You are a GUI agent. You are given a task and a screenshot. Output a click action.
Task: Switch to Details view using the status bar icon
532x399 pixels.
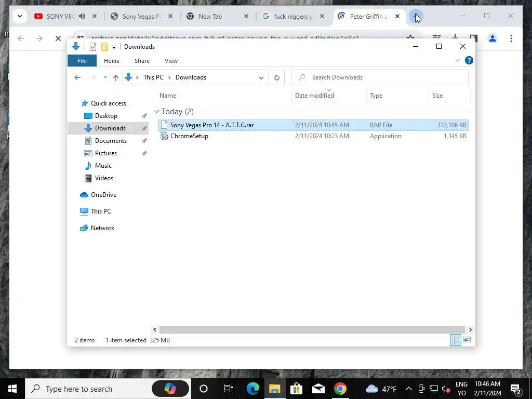[456, 340]
